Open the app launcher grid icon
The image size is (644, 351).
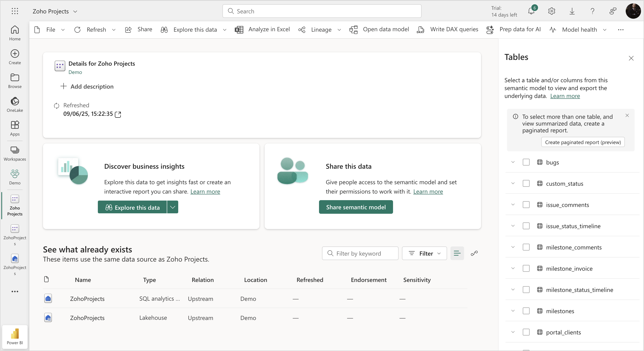[x=15, y=11]
